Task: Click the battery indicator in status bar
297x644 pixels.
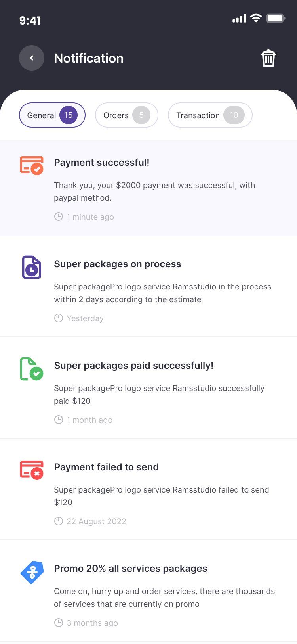Action: click(x=276, y=18)
